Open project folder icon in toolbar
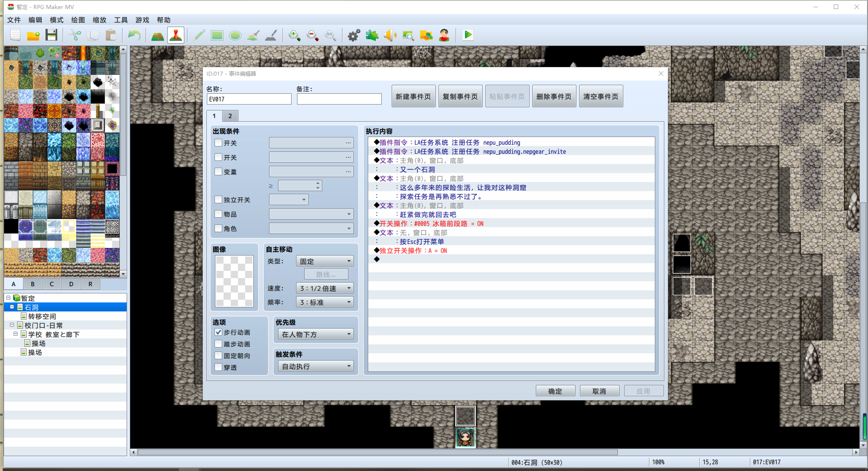The image size is (868, 471). pyautogui.click(x=33, y=35)
